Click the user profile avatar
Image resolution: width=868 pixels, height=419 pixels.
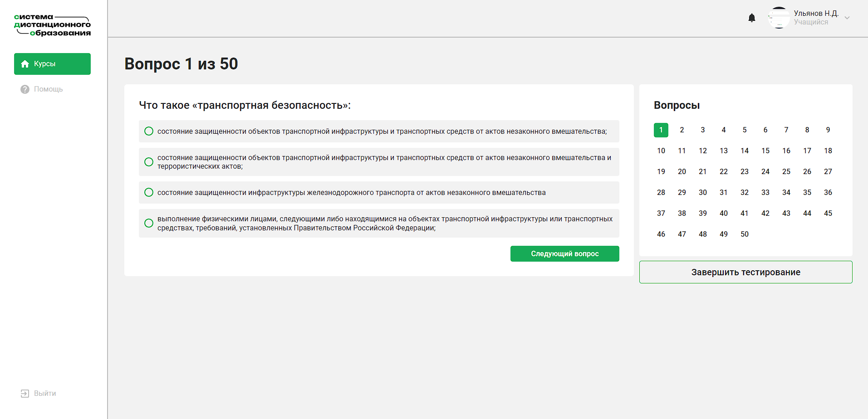point(779,18)
